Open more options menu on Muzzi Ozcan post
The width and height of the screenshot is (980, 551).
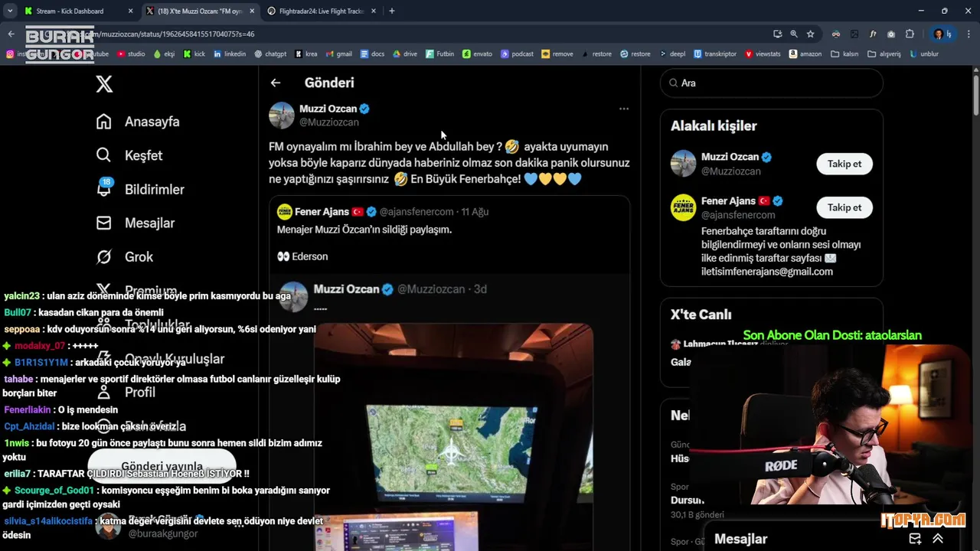tap(624, 109)
